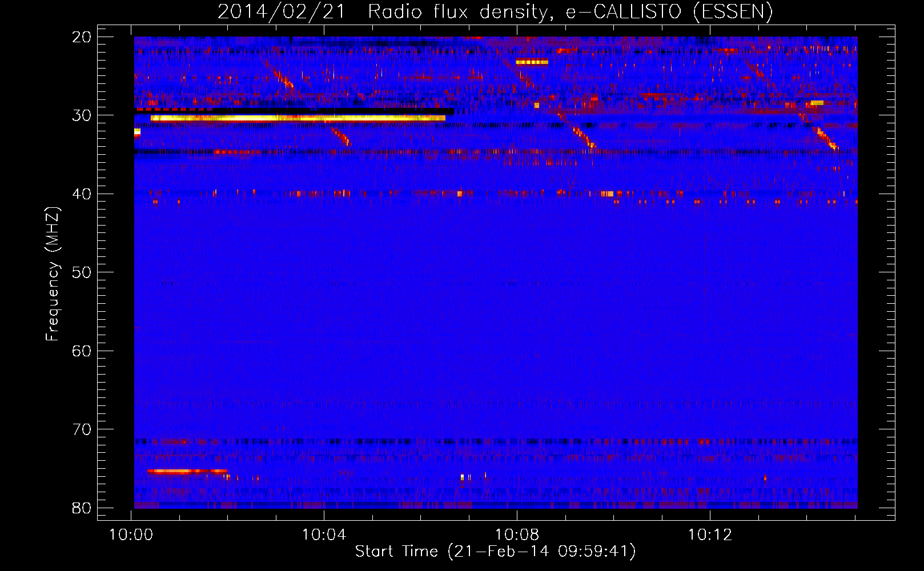Click the '10:12' time tick label
The image size is (924, 571).
click(x=710, y=535)
